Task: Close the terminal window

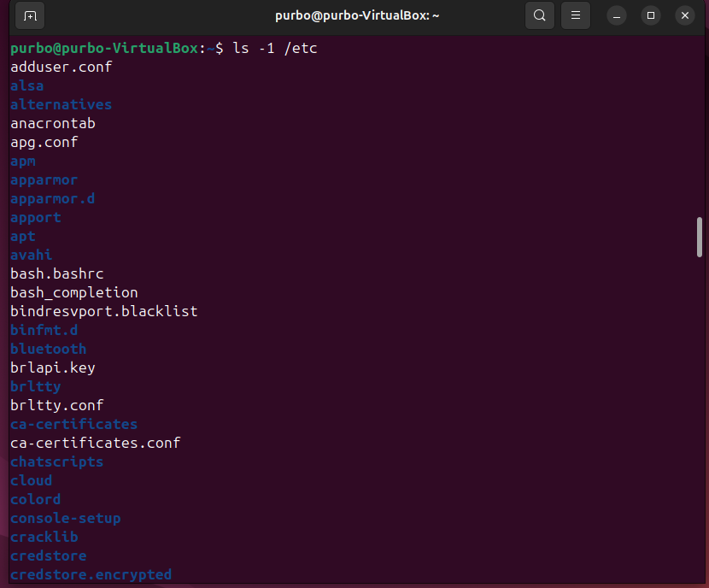Action: pos(684,16)
